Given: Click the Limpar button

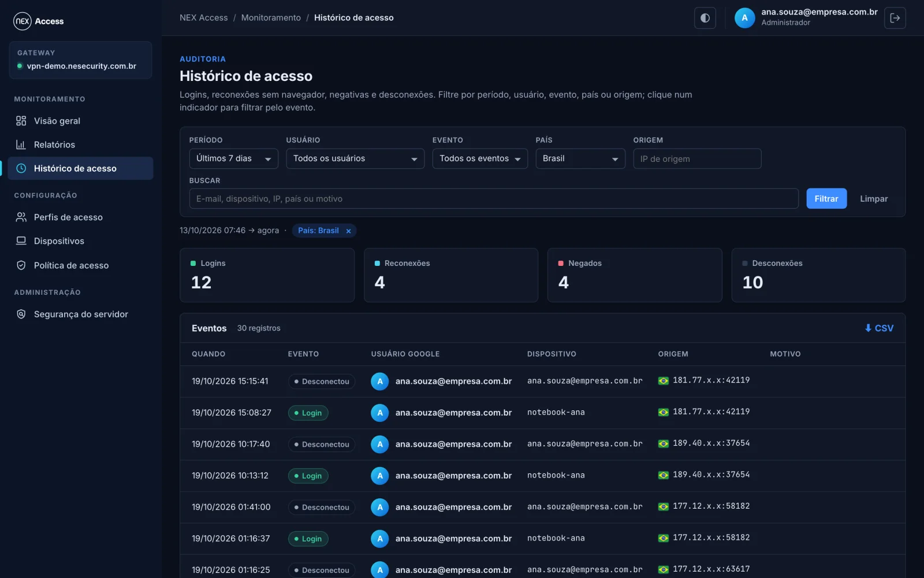Looking at the screenshot, I should (874, 198).
